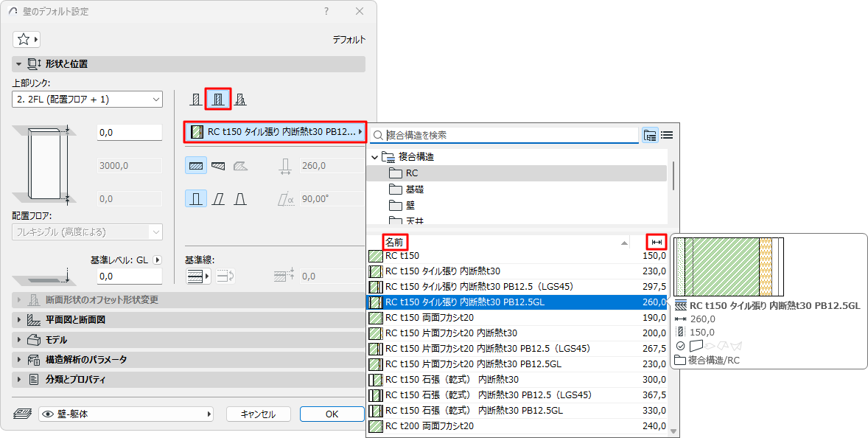This screenshot has height=438, width=868.
Task: Select 'RC t150 石張（乾式） 内断熱t30 PB12.5（LGS45）'
Action: pyautogui.click(x=517, y=395)
